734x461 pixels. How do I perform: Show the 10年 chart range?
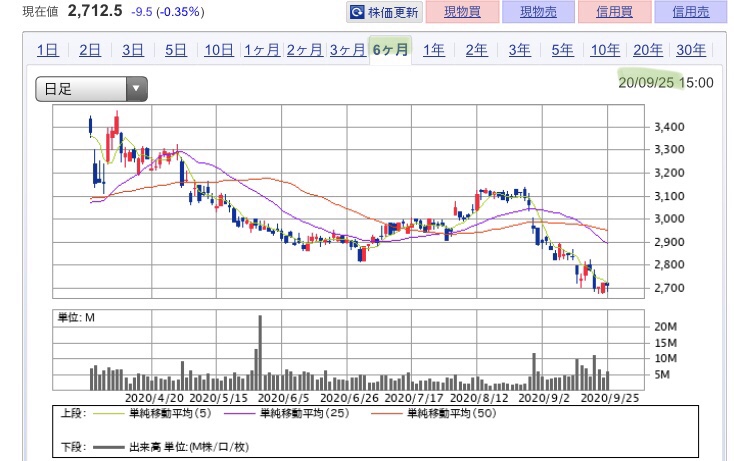[x=605, y=50]
